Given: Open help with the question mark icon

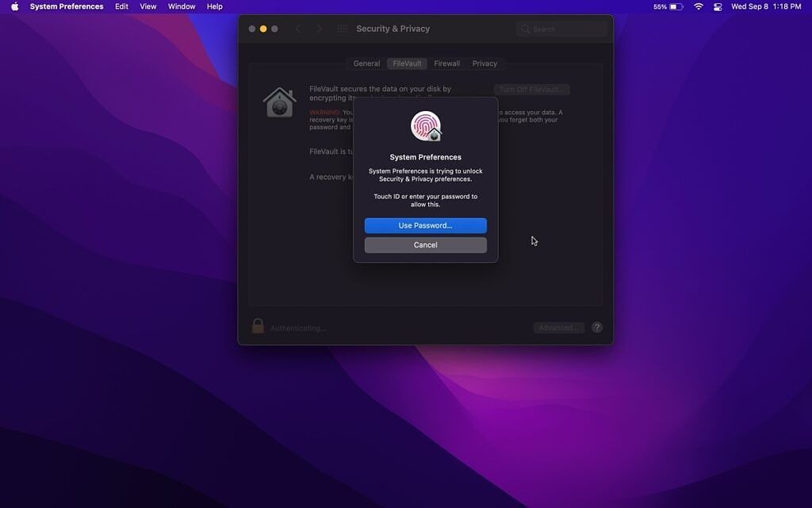Looking at the screenshot, I should pyautogui.click(x=597, y=326).
